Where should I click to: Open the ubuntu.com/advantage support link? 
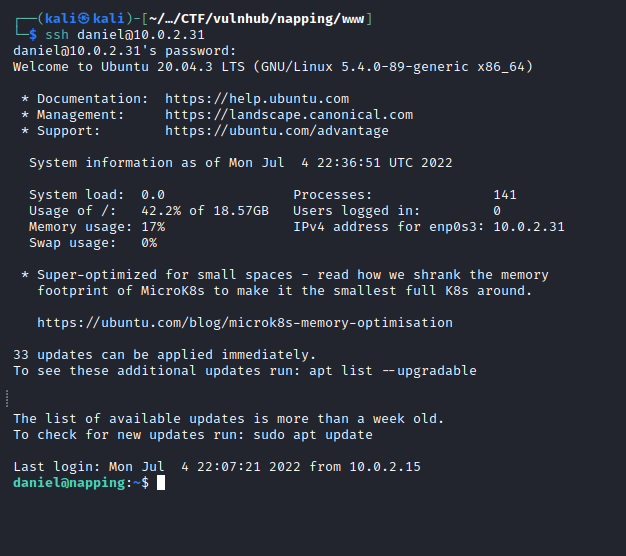pyautogui.click(x=277, y=131)
